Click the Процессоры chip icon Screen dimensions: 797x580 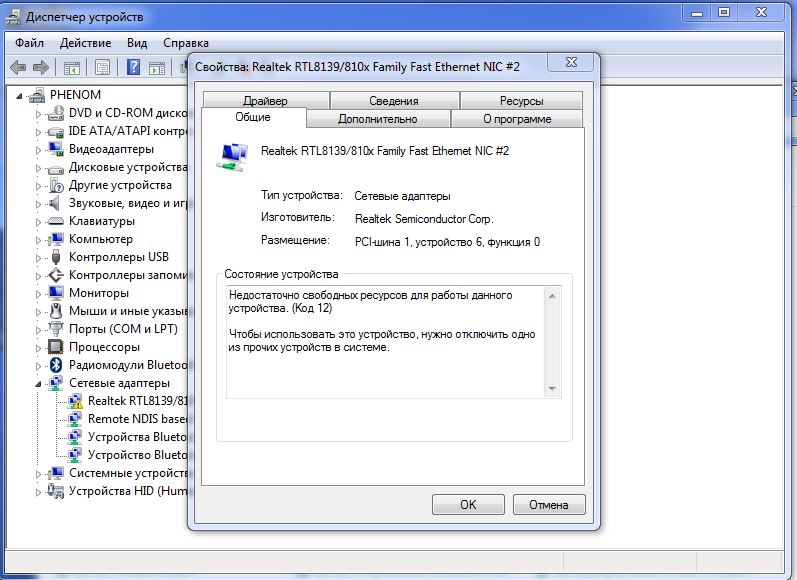pyautogui.click(x=56, y=347)
